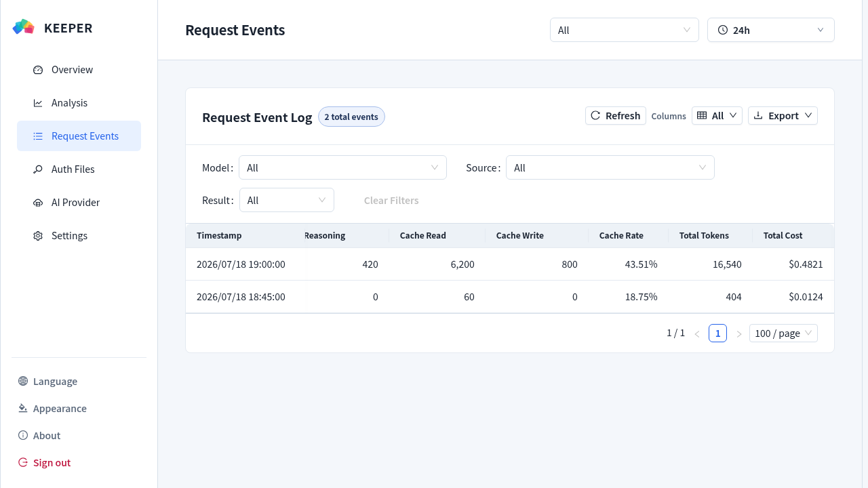Open the Export dropdown menu

point(783,116)
